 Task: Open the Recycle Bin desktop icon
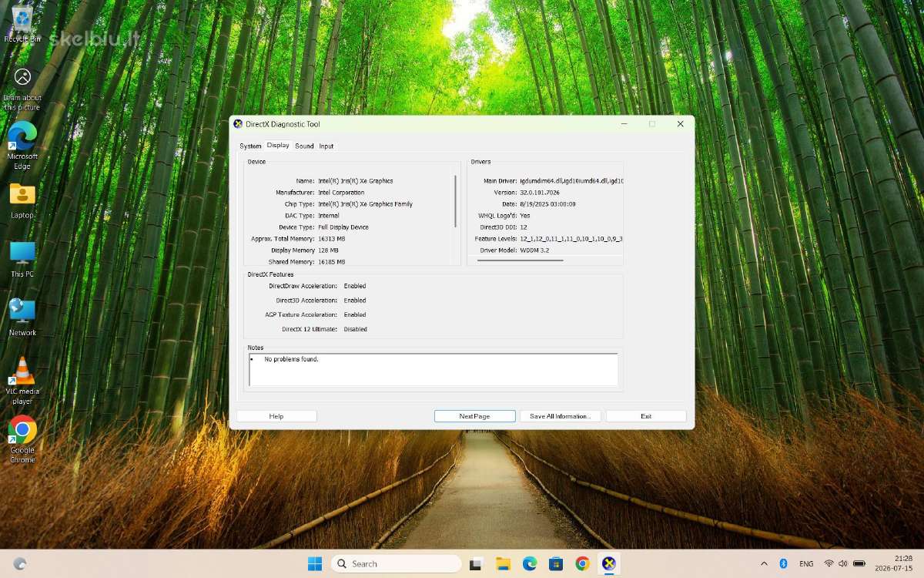22,23
